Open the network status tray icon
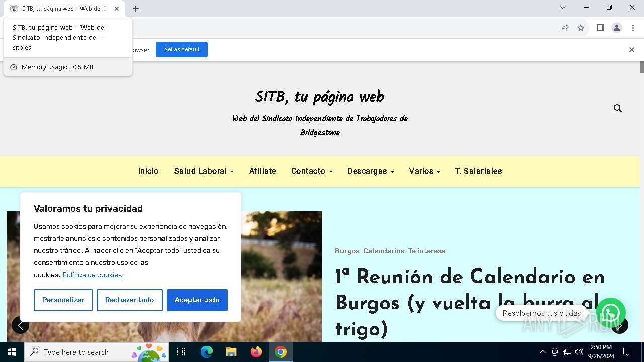The height and width of the screenshot is (362, 644). [x=567, y=352]
